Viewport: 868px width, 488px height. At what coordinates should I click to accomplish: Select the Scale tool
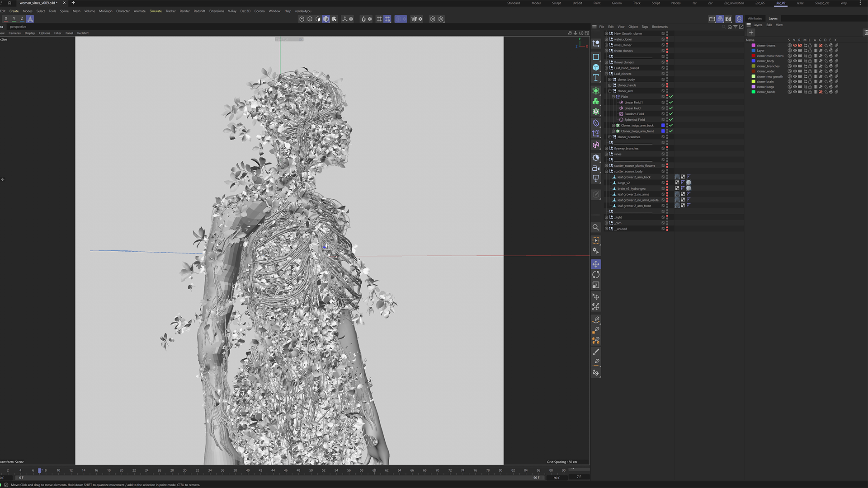tap(596, 285)
